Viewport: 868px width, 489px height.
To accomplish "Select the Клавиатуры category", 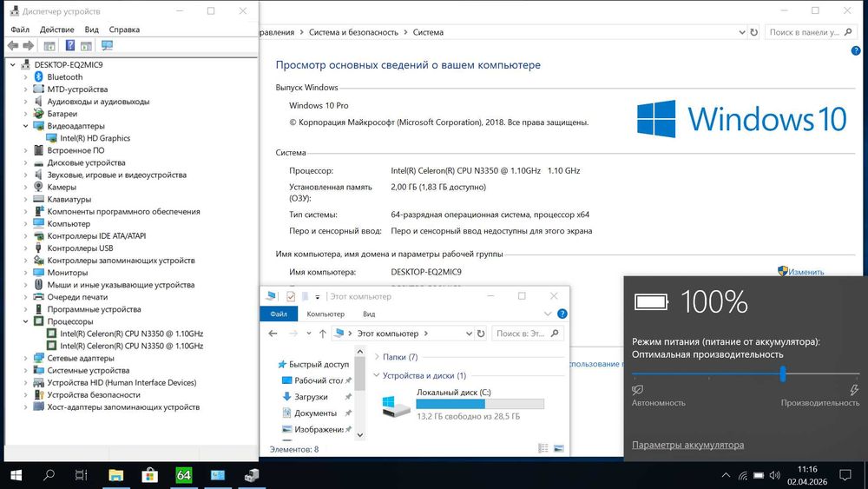I will [x=69, y=200].
